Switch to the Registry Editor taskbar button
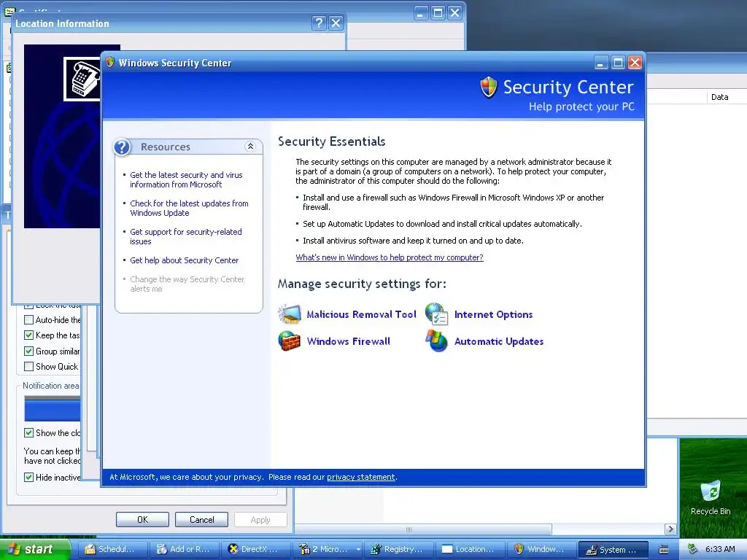The width and height of the screenshot is (747, 560). [398, 549]
